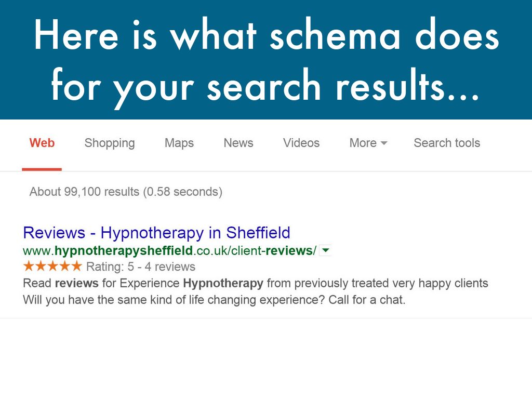Go to the Videos tab
Image resolution: width=532 pixels, height=399 pixels.
tap(302, 143)
